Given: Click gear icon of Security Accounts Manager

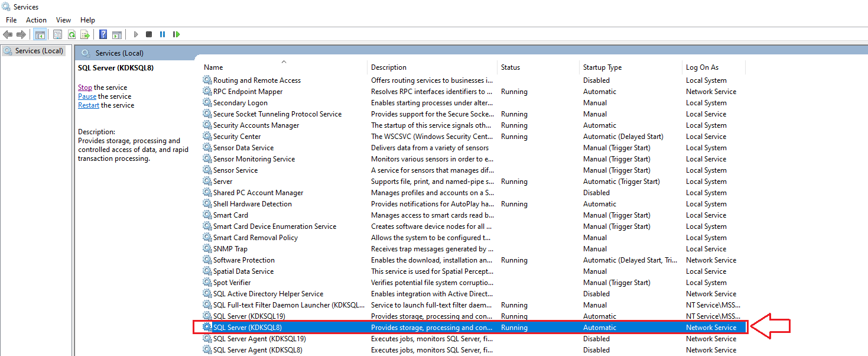Looking at the screenshot, I should [x=207, y=125].
